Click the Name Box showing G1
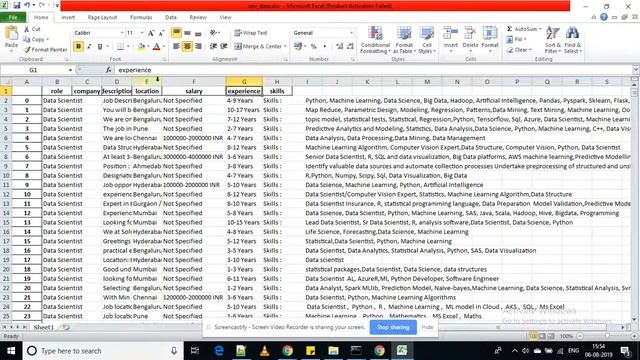Image resolution: width=640 pixels, height=360 pixels. click(33, 70)
